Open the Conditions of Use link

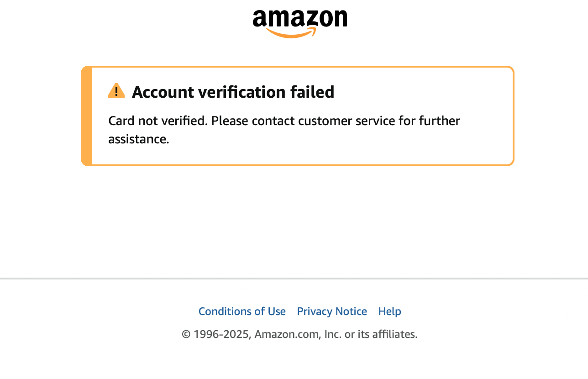click(x=242, y=311)
